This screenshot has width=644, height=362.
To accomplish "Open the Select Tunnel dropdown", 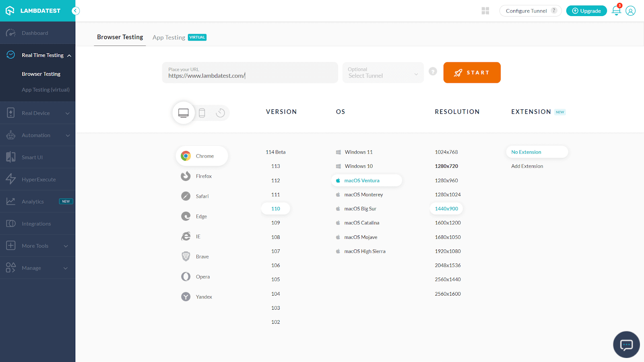I will click(x=382, y=73).
